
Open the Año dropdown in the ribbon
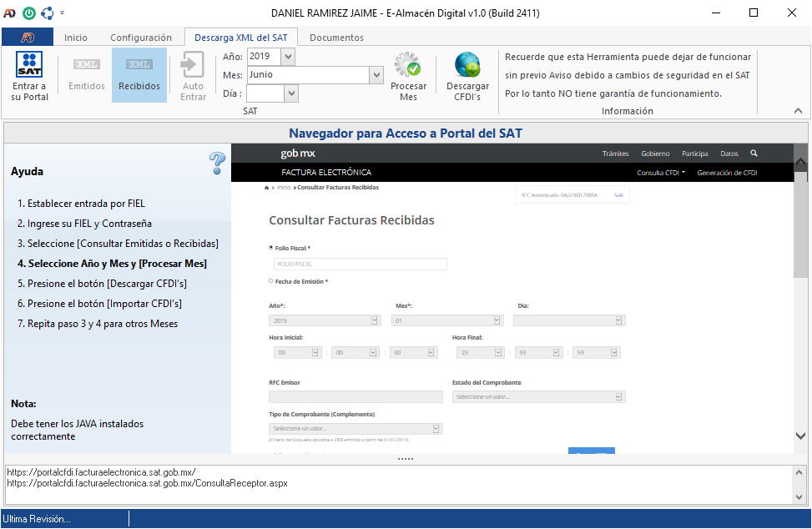pos(288,57)
